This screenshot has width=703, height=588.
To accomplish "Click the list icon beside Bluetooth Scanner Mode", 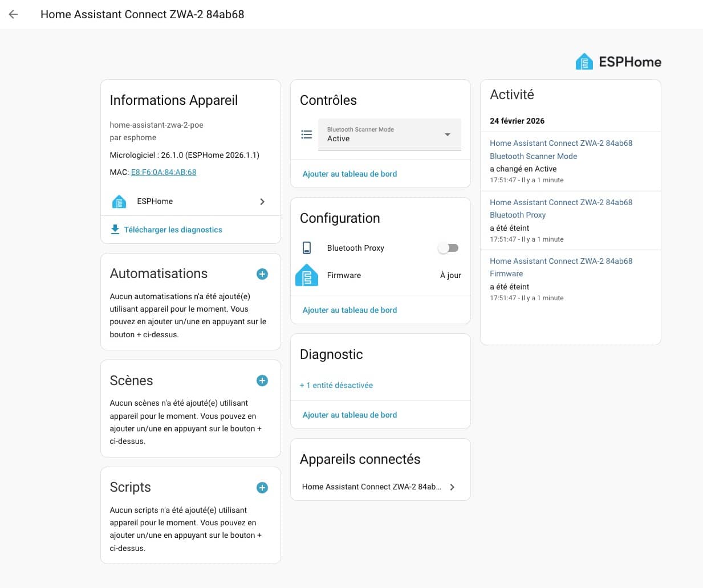I will (x=307, y=134).
